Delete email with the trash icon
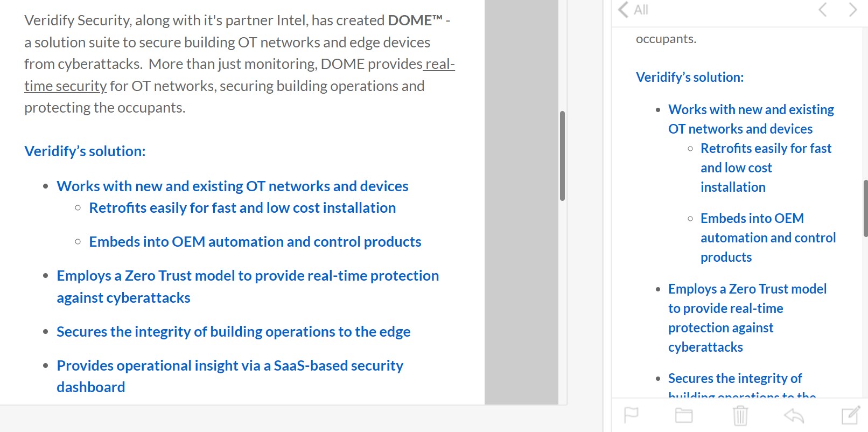Image resolution: width=868 pixels, height=432 pixels. (x=740, y=415)
